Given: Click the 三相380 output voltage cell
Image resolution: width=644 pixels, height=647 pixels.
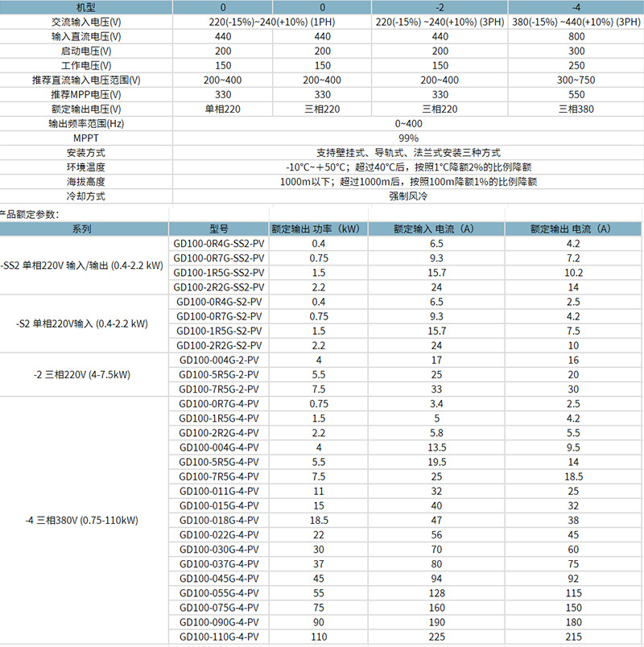Looking at the screenshot, I should coord(576,109).
